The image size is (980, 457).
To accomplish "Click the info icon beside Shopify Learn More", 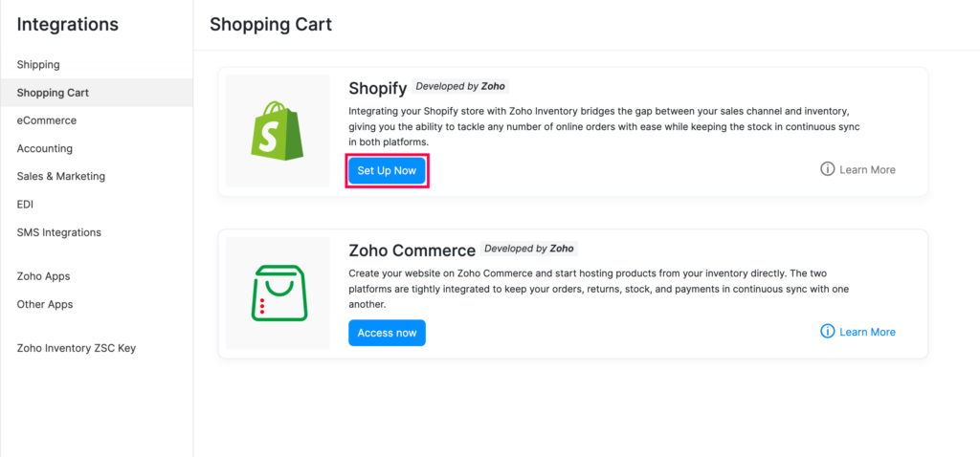I will (x=828, y=169).
